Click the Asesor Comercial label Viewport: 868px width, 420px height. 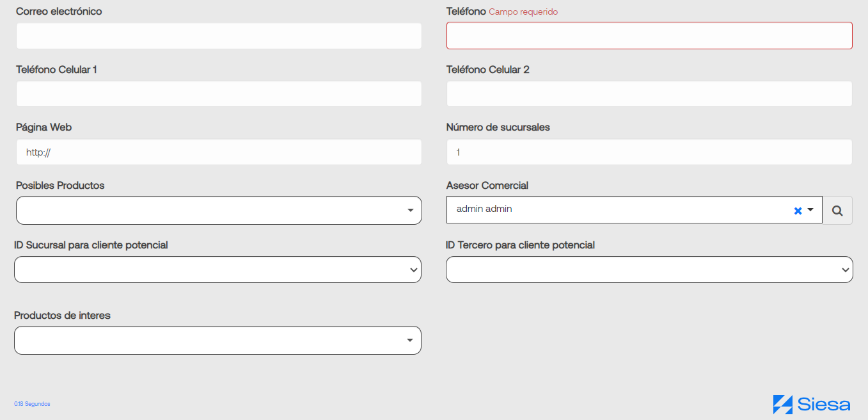487,185
